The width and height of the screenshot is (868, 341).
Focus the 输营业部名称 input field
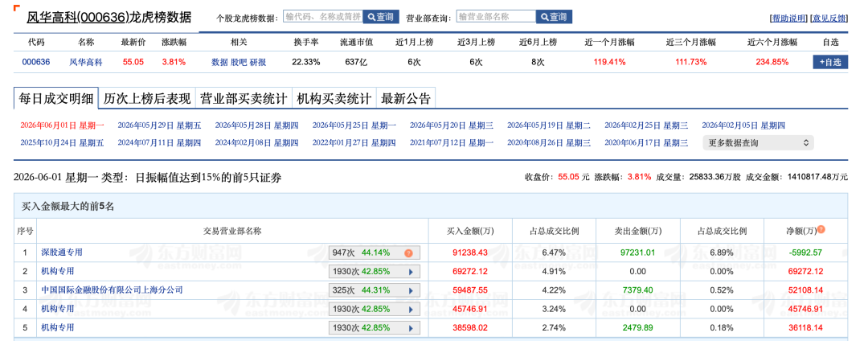497,17
